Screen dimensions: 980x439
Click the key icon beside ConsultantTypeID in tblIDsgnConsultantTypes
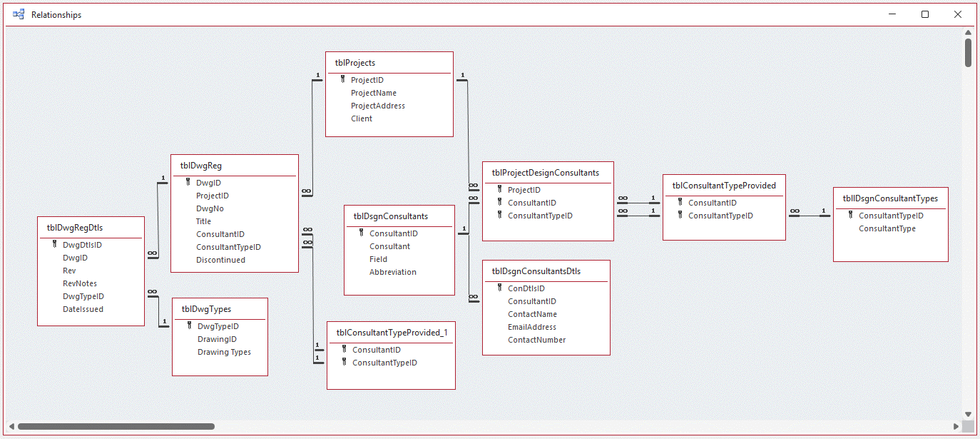849,215
